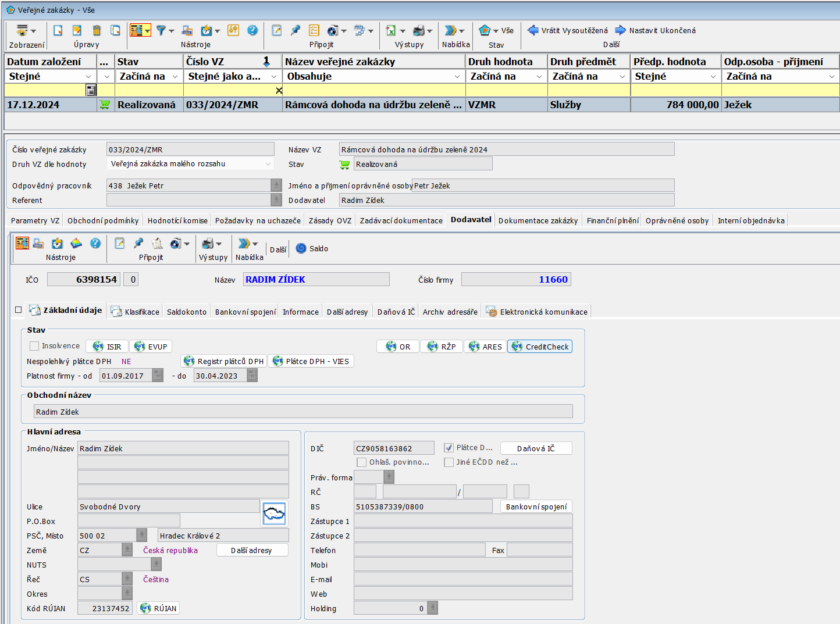Click the CreditCheck button
This screenshot has width=840, height=624.
540,347
